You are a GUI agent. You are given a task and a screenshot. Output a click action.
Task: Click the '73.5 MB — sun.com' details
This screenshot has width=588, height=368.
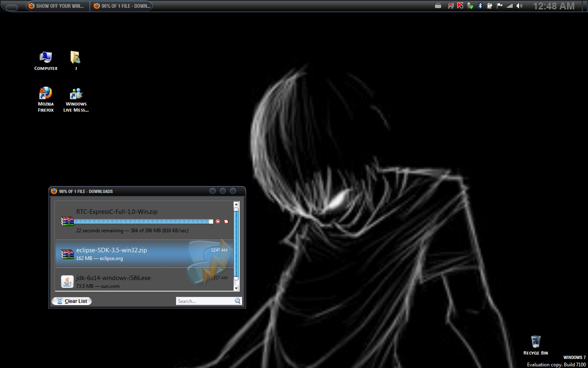click(x=98, y=286)
